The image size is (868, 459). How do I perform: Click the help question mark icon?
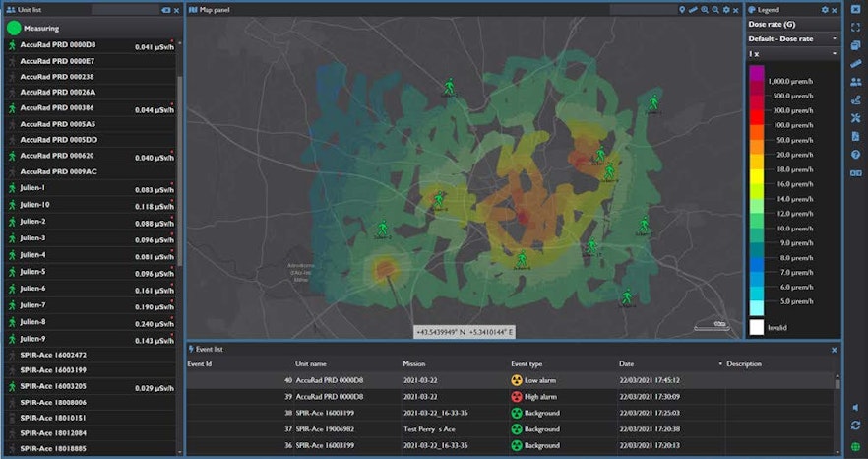pos(855,155)
